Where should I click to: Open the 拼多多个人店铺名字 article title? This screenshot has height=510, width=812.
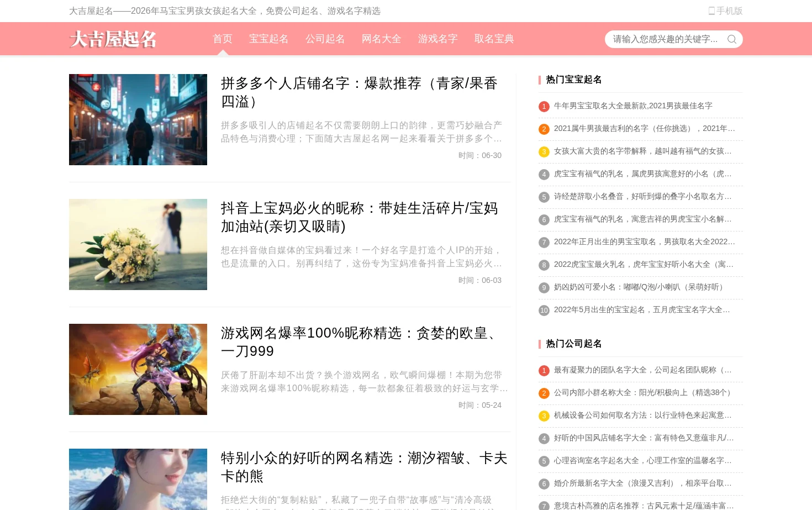pyautogui.click(x=360, y=92)
